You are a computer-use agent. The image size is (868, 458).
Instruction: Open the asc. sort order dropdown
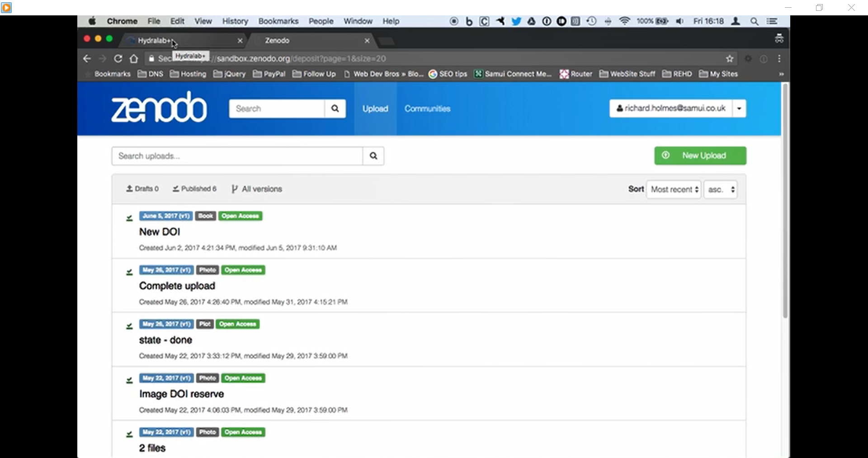[x=721, y=189]
